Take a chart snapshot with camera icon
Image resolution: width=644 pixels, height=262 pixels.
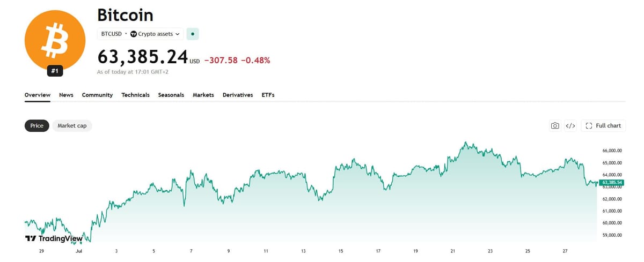coord(555,126)
